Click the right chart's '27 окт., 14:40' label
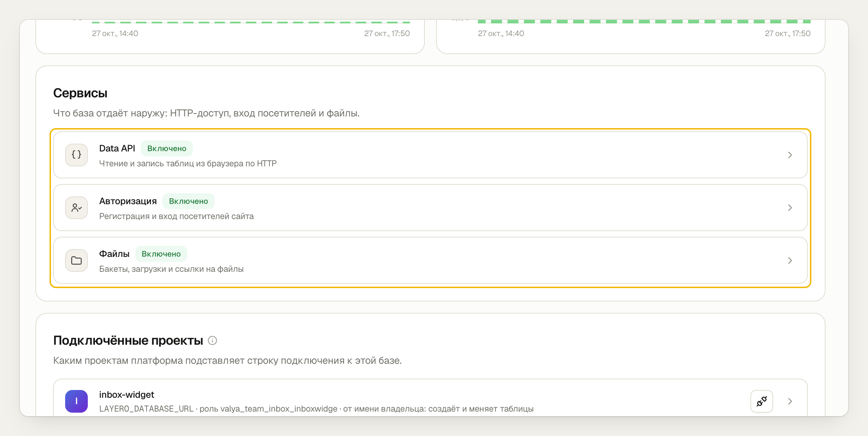868x436 pixels. [501, 33]
